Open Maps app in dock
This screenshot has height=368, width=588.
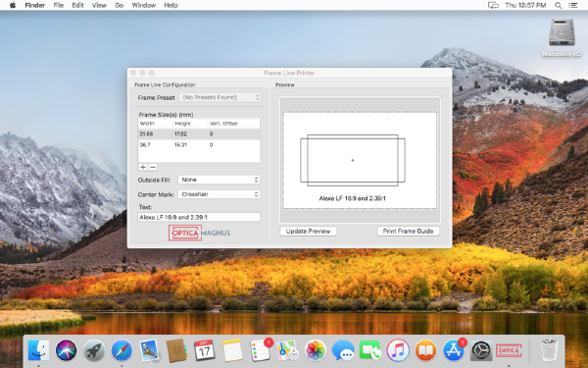click(x=287, y=350)
